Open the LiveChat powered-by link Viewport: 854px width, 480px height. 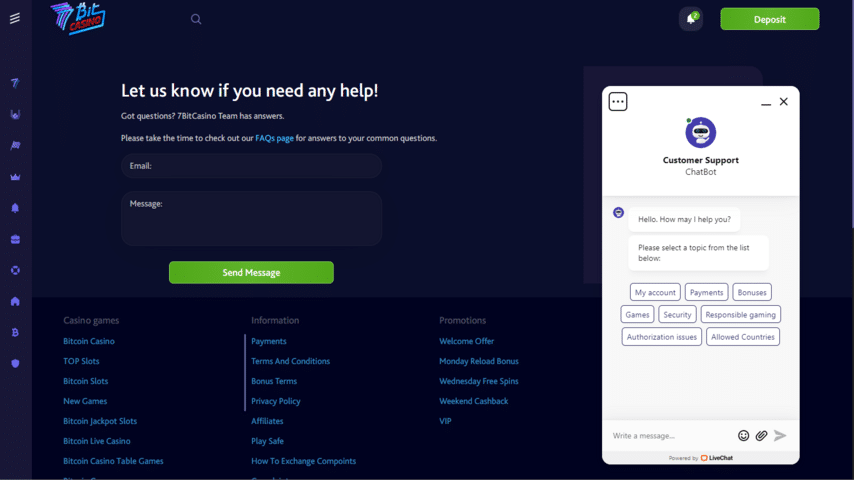point(716,458)
